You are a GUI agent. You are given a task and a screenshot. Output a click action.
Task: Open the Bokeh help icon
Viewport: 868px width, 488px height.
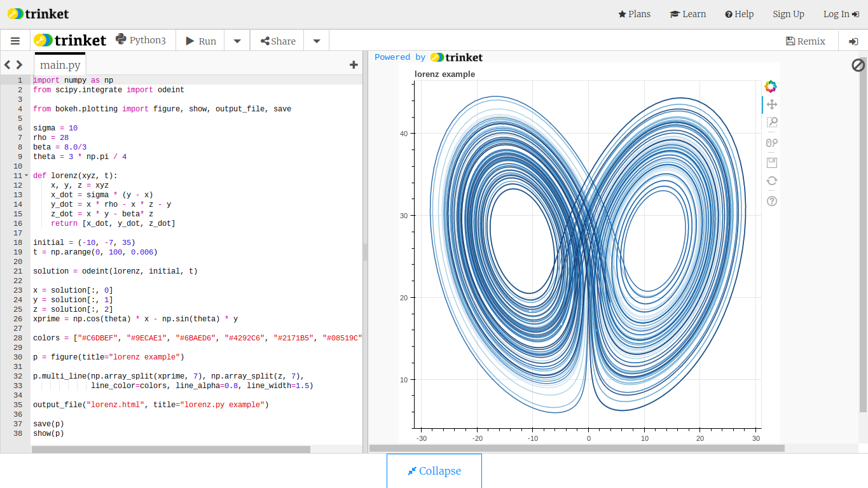click(772, 201)
